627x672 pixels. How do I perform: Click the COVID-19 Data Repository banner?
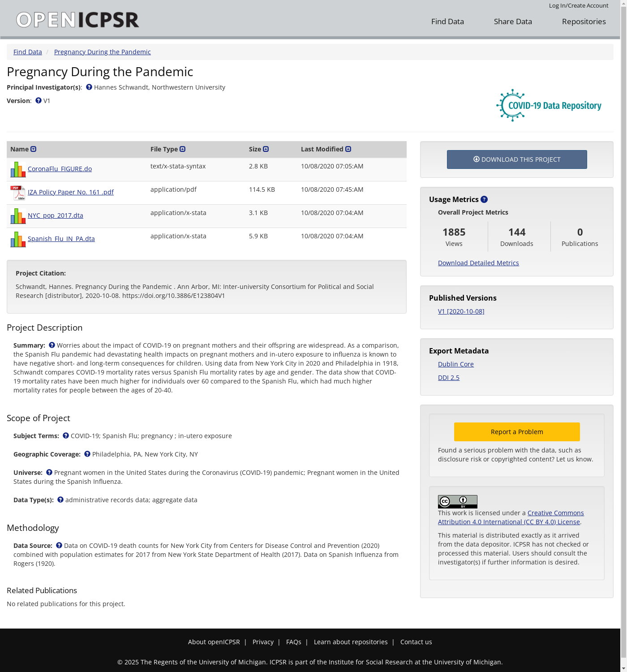pyautogui.click(x=549, y=105)
